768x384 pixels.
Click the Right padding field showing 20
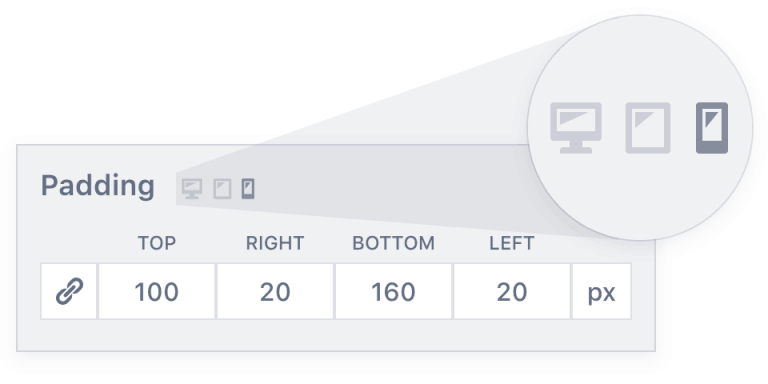(275, 291)
